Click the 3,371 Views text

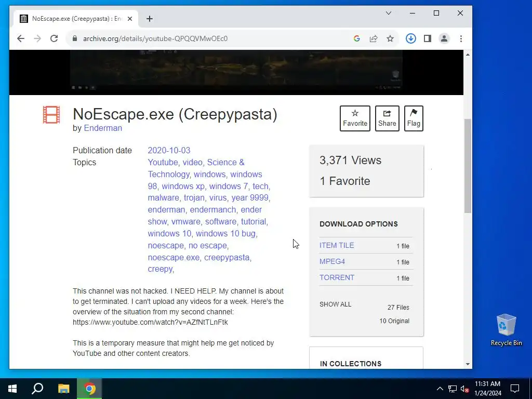[351, 160]
